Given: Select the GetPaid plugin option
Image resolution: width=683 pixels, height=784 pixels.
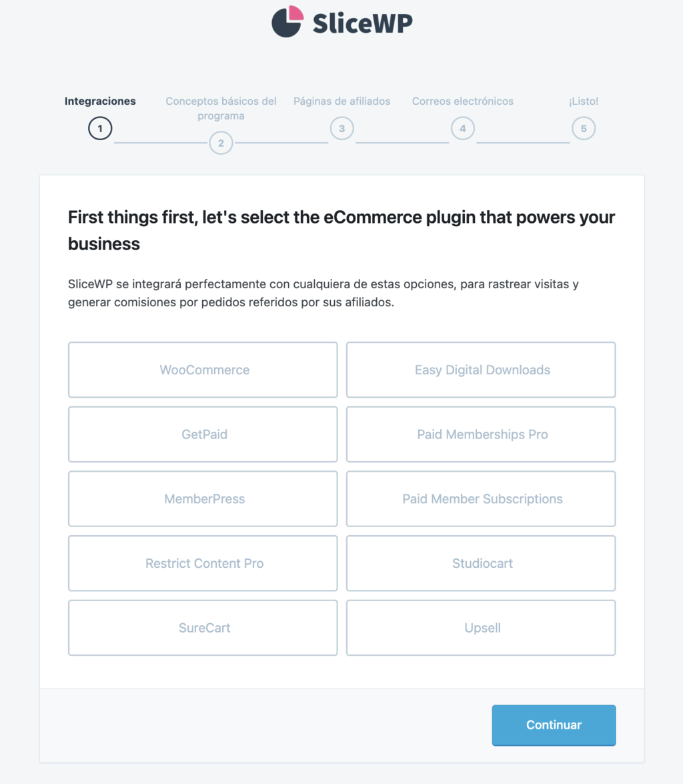Looking at the screenshot, I should click(203, 434).
